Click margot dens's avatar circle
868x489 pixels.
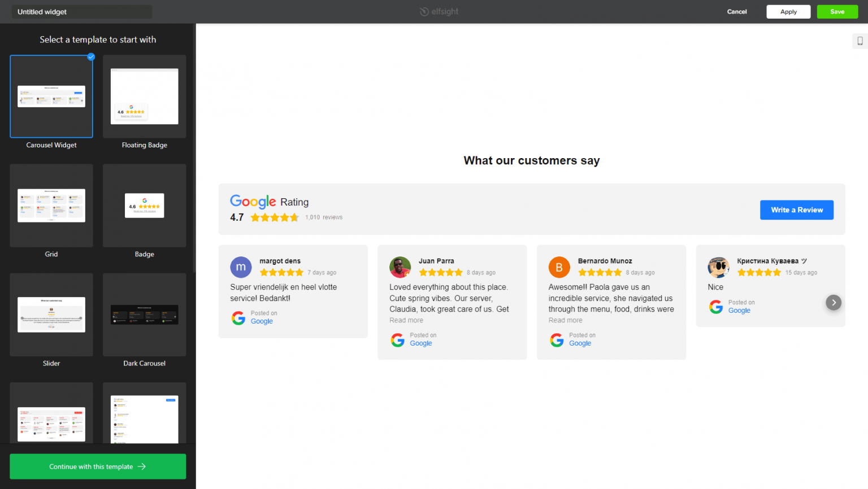[x=241, y=267]
